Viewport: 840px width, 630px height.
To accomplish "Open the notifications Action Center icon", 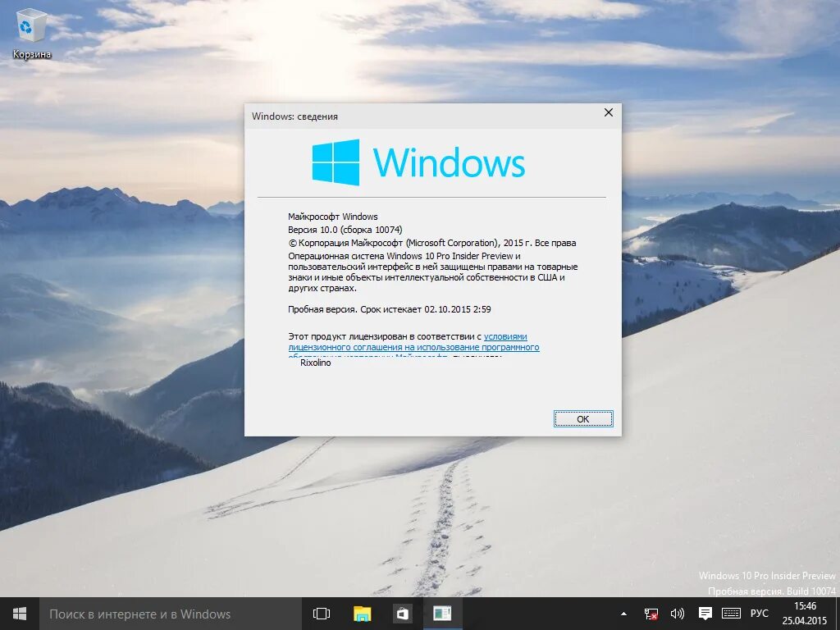I will tap(705, 614).
